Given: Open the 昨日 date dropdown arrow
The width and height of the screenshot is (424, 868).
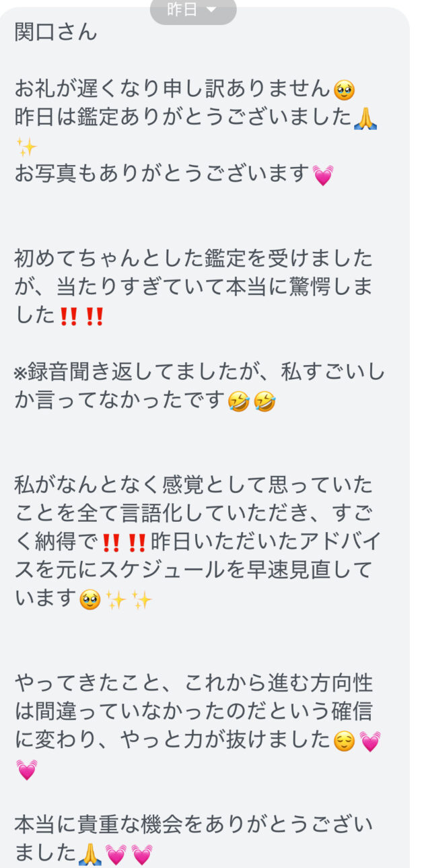Looking at the screenshot, I should [x=211, y=9].
